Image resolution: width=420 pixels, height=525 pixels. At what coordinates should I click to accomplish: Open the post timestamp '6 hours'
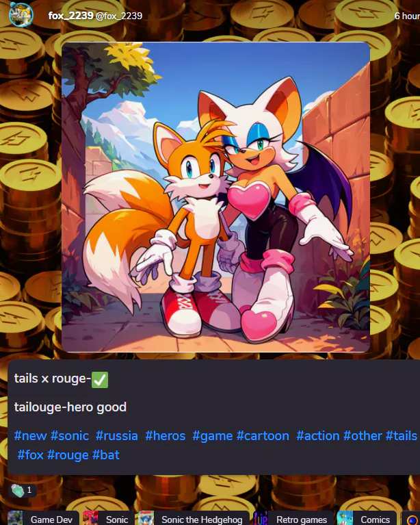click(407, 16)
